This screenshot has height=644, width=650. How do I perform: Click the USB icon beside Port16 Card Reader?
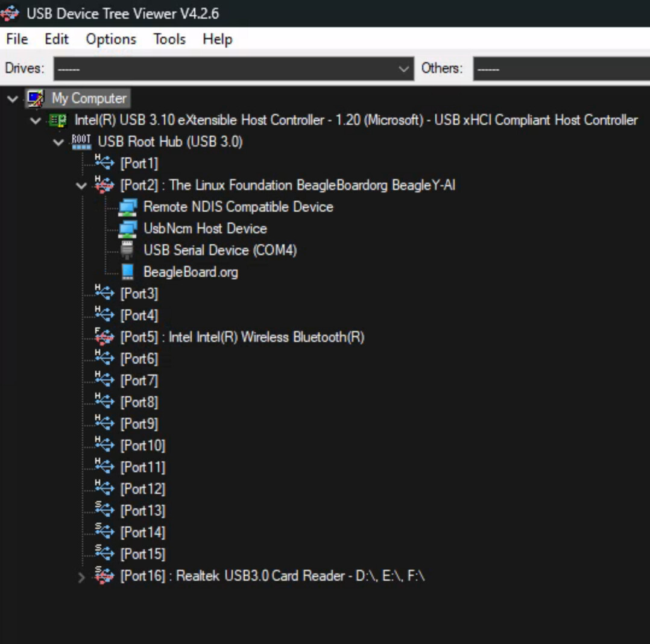[x=104, y=575]
